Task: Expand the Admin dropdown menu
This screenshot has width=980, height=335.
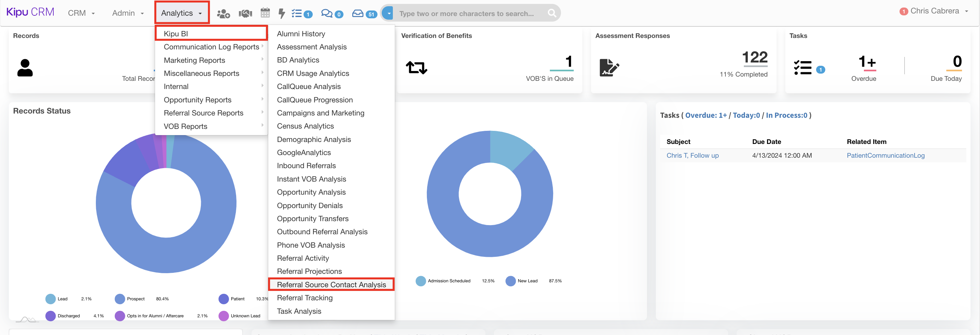Action: 128,13
